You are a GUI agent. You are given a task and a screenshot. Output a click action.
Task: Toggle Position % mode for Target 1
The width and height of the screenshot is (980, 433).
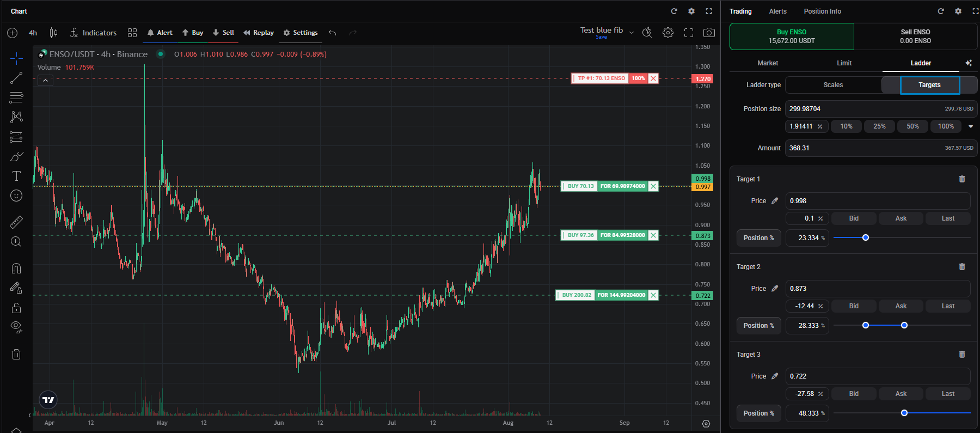[759, 238]
